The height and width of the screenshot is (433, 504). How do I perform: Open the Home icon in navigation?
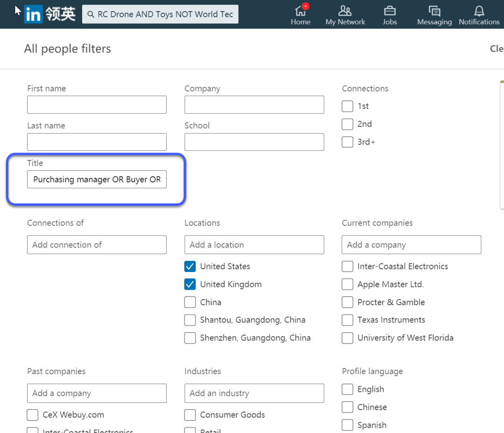[x=301, y=11]
